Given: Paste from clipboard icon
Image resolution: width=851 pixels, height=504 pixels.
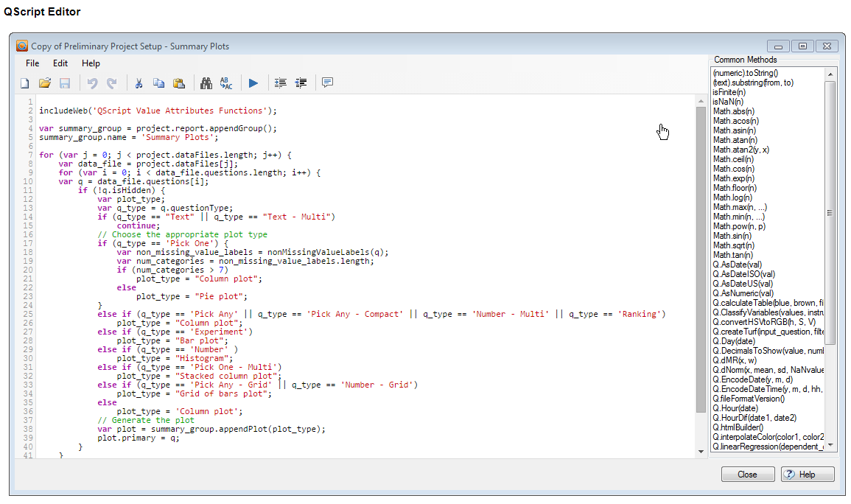Looking at the screenshot, I should pos(178,83).
